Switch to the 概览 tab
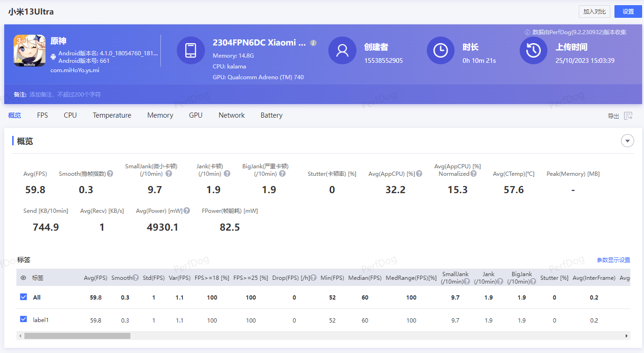Image resolution: width=644 pixels, height=353 pixels. (x=15, y=115)
